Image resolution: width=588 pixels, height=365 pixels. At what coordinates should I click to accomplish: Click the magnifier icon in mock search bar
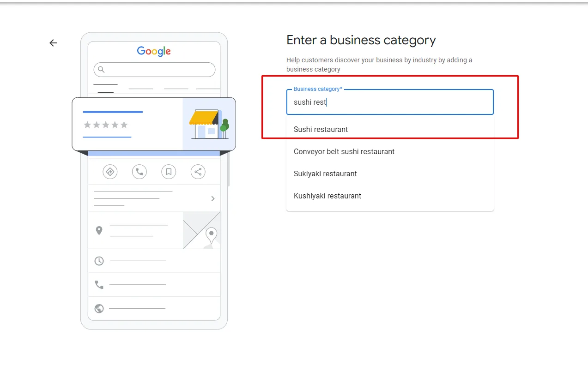coord(101,70)
